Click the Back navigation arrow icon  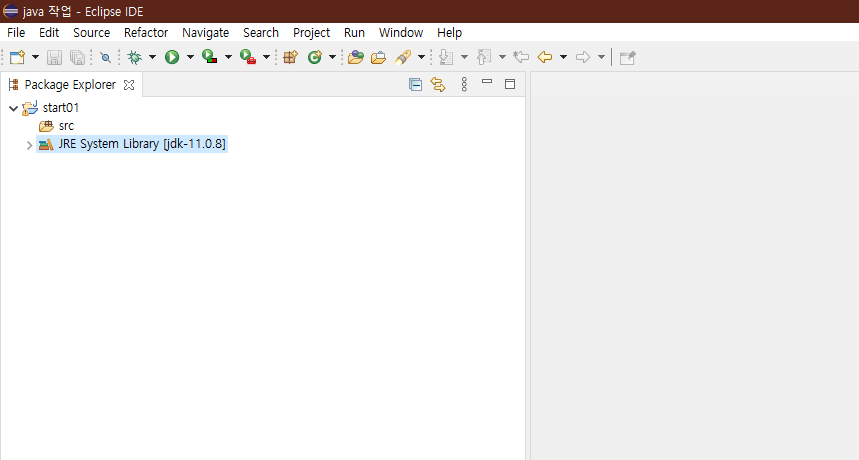[545, 57]
